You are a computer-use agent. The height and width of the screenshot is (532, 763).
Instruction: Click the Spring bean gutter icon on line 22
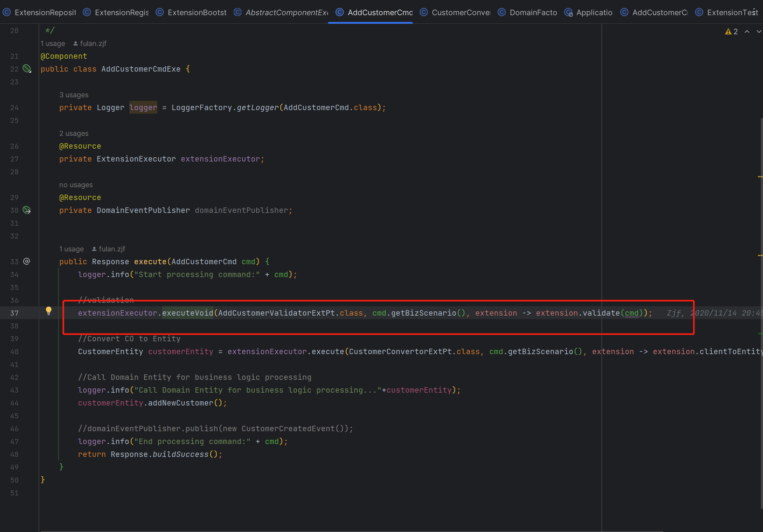[x=26, y=69]
